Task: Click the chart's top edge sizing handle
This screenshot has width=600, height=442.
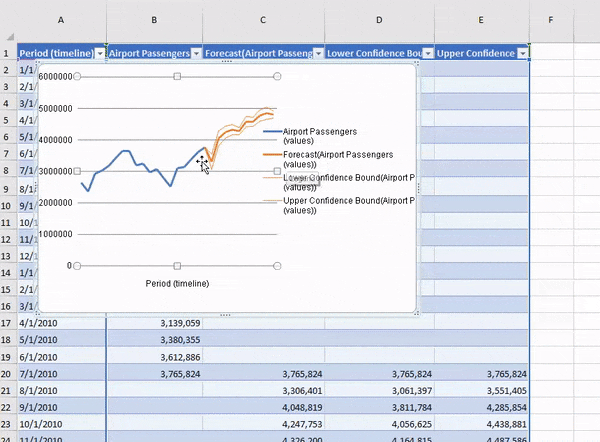Action: coord(227,61)
